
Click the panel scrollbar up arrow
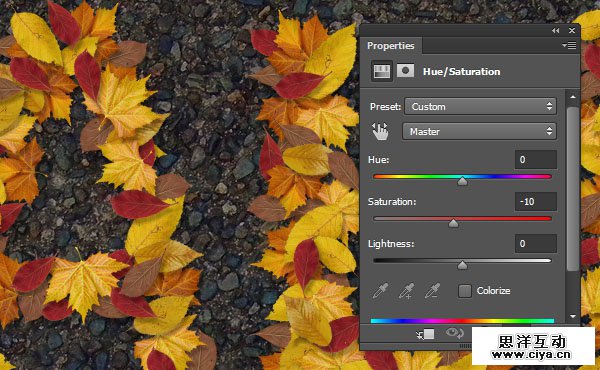[x=572, y=97]
